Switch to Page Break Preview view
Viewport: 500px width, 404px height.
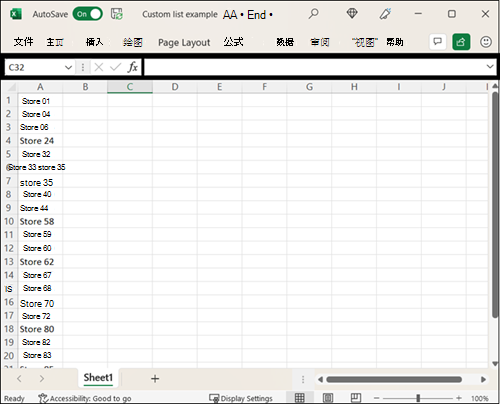[x=356, y=398]
